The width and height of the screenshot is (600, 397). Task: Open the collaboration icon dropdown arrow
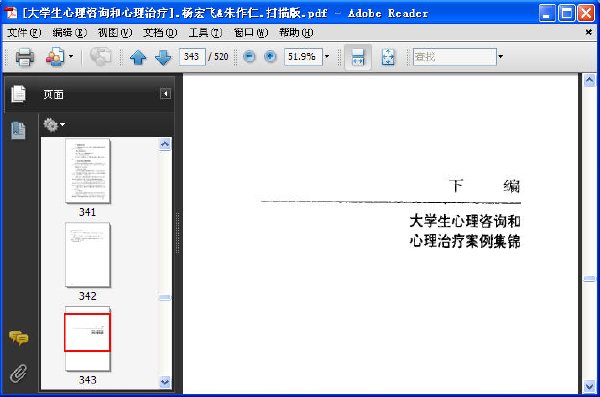pyautogui.click(x=71, y=57)
